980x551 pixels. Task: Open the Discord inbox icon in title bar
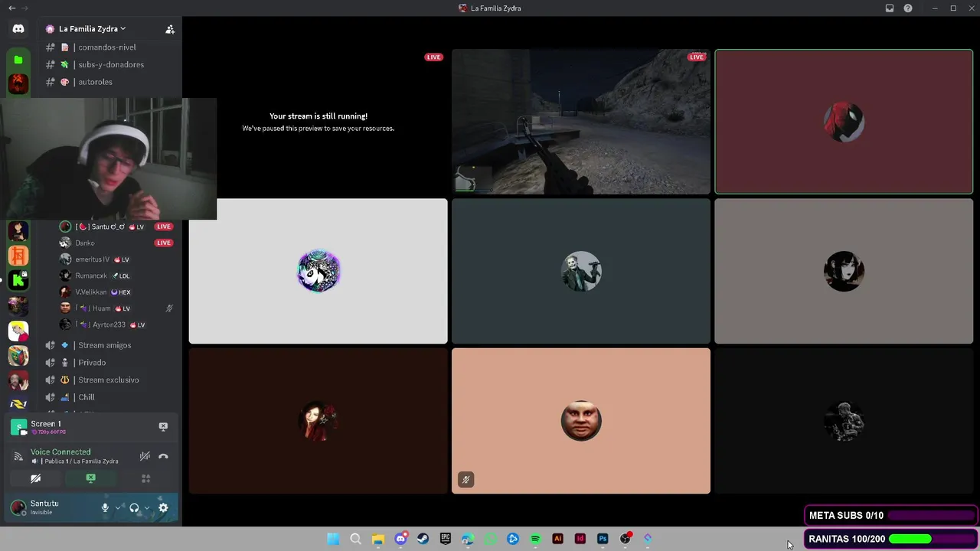coord(890,8)
